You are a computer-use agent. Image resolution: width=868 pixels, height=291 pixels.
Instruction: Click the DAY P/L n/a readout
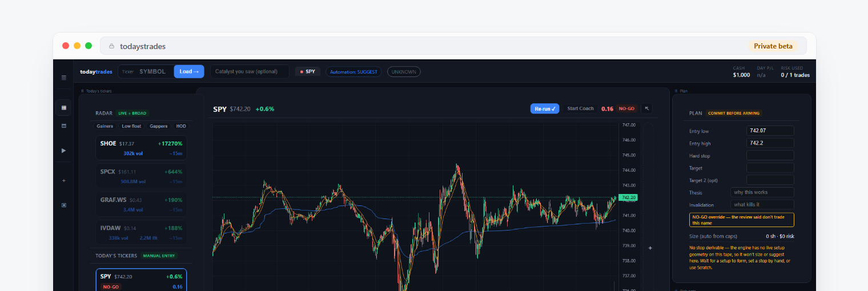[765, 71]
